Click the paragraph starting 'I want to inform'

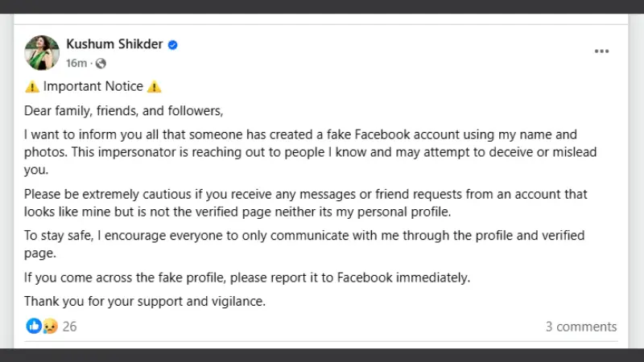pos(311,152)
